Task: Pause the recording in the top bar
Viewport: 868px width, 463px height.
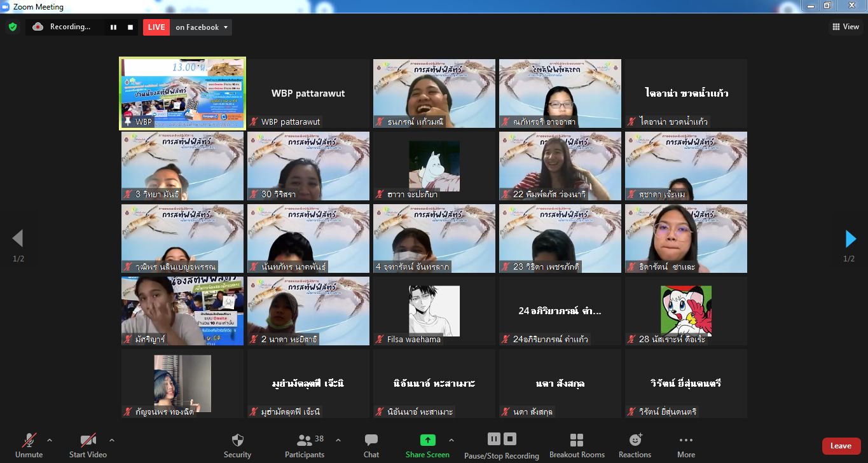Action: [114, 27]
